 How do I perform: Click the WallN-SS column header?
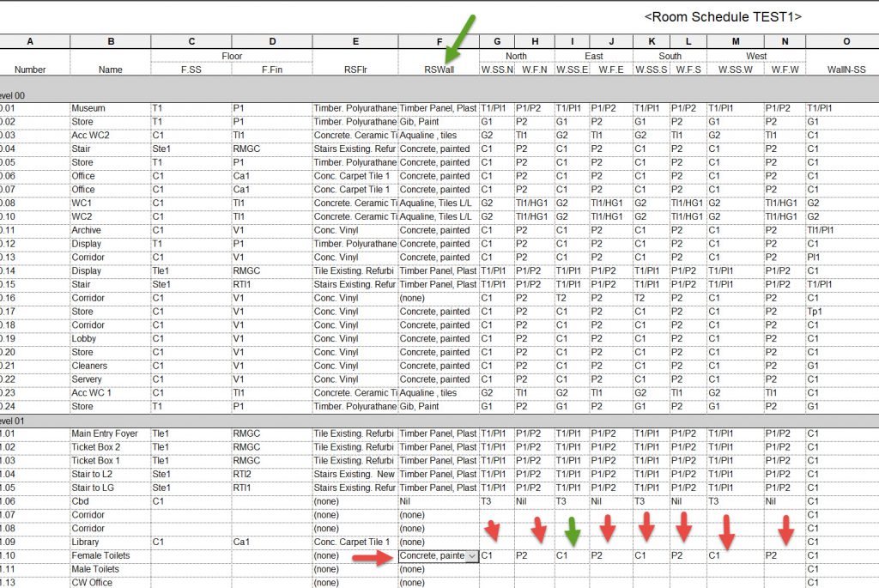point(841,70)
